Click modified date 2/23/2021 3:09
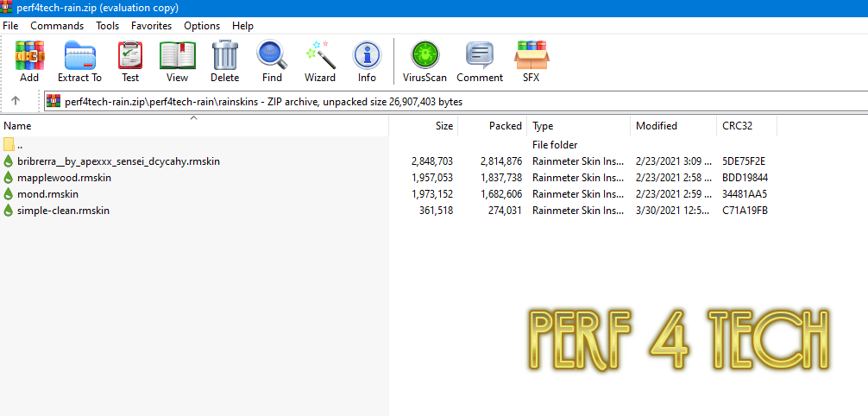Viewport: 868px width, 416px height. (673, 161)
